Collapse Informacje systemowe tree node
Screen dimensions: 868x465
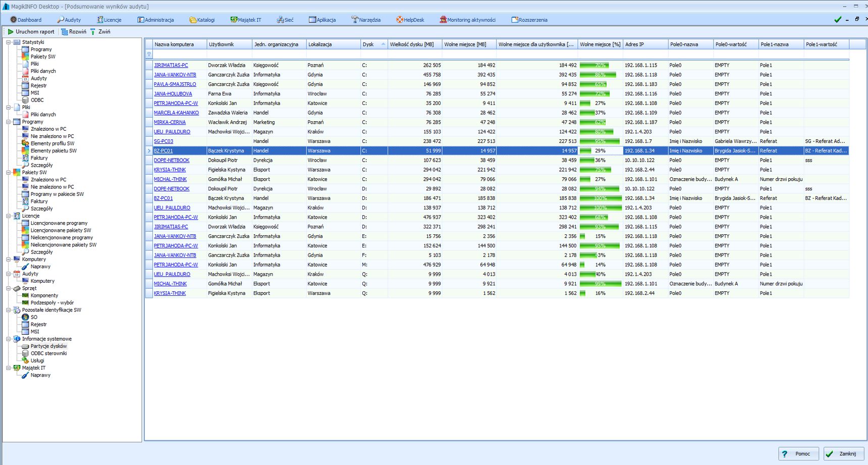[x=9, y=339]
